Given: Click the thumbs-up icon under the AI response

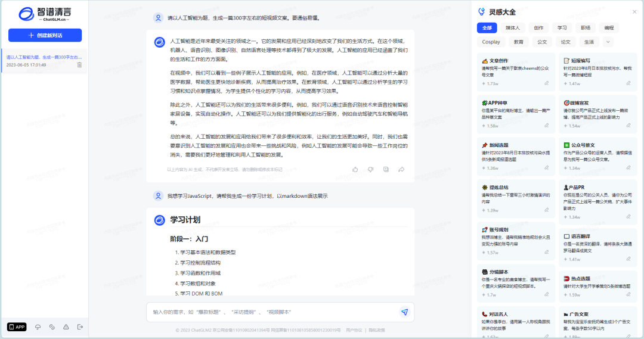Looking at the screenshot, I should (355, 169).
